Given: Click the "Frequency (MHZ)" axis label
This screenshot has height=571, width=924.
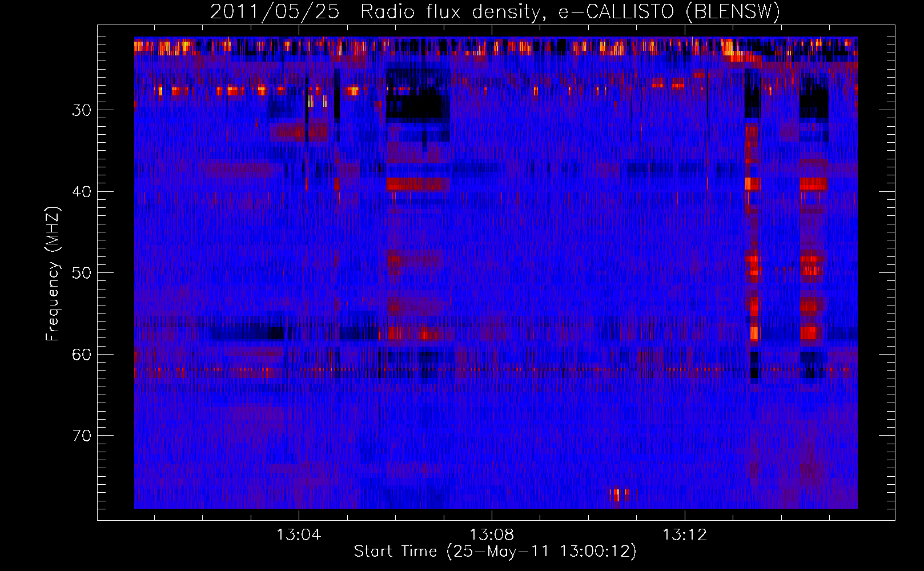Looking at the screenshot, I should click(x=53, y=274).
